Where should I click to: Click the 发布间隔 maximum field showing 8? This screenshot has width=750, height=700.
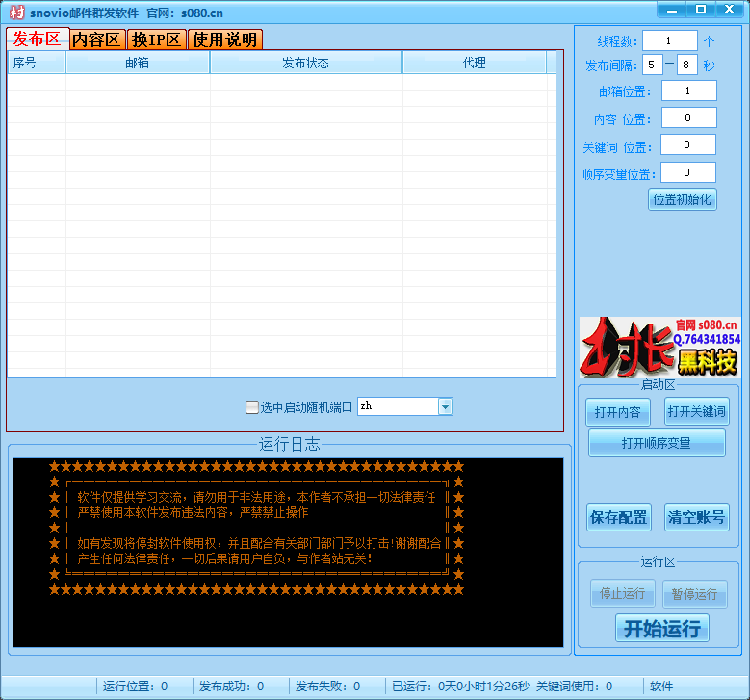686,65
